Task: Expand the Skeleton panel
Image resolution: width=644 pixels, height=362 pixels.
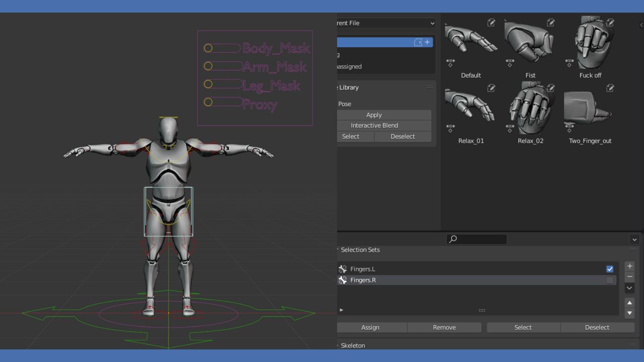Action: tap(352, 345)
